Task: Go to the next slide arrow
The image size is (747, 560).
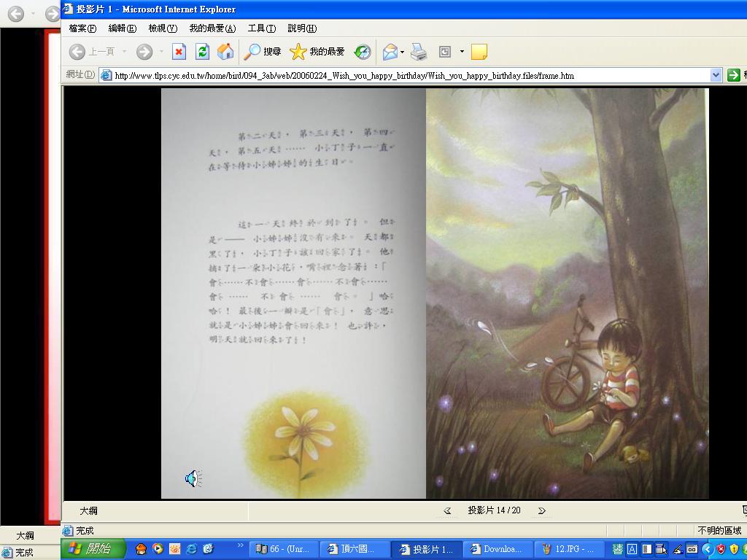Action: tap(541, 511)
